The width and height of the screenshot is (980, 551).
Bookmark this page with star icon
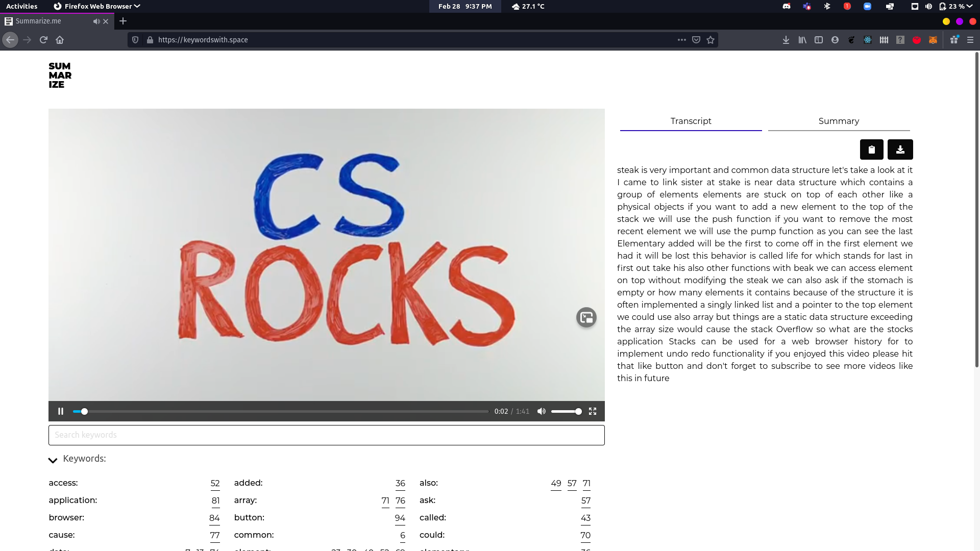pos(710,40)
